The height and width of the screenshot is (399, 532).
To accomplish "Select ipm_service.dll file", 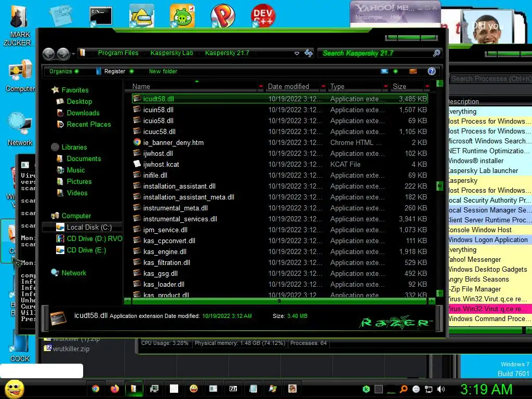I will point(280,230).
